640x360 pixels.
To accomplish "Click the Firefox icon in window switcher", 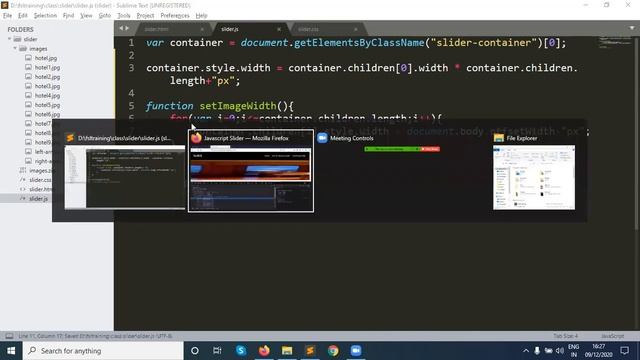I will click(x=196, y=138).
